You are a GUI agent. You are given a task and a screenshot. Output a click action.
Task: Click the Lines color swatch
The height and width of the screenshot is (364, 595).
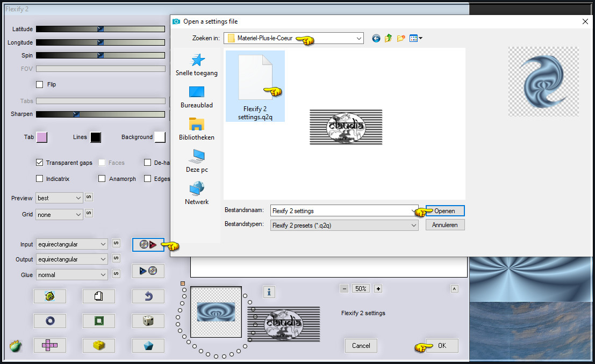click(x=96, y=137)
